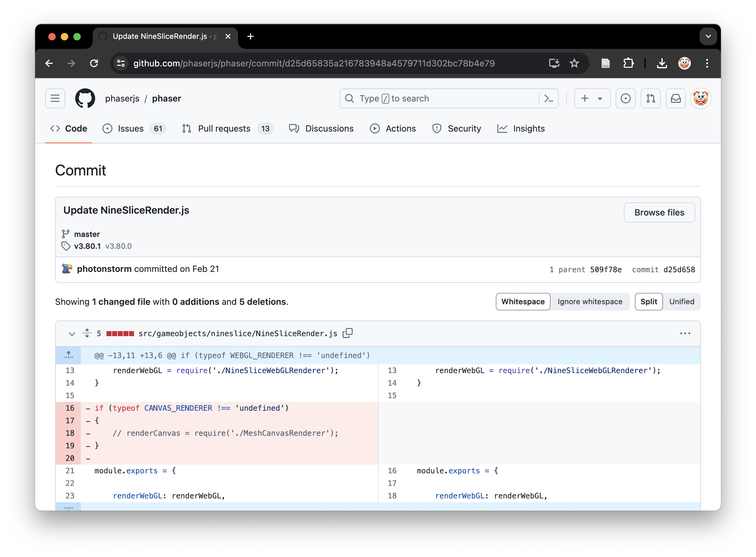
Task: Click Browse files button
Action: point(659,212)
